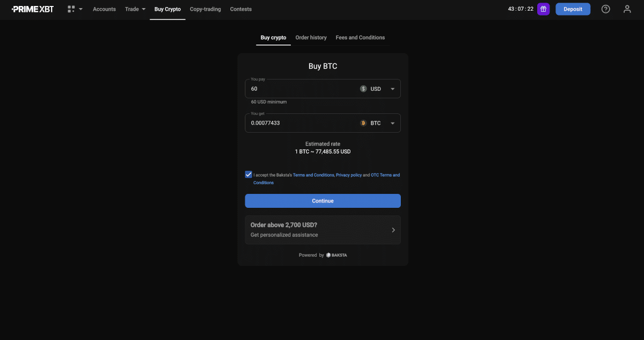Viewport: 644px width, 340px height.
Task: Click the Baksta logo in footer
Action: point(336,255)
